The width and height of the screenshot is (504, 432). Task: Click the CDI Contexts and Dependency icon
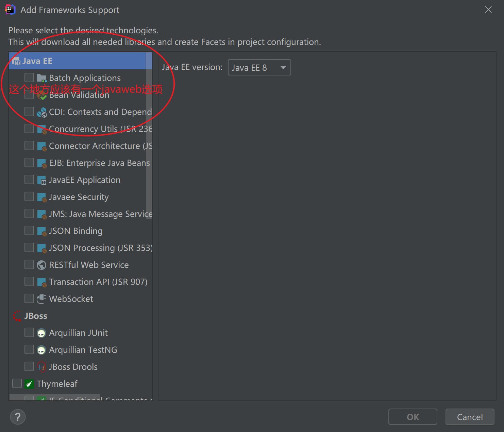click(x=41, y=112)
